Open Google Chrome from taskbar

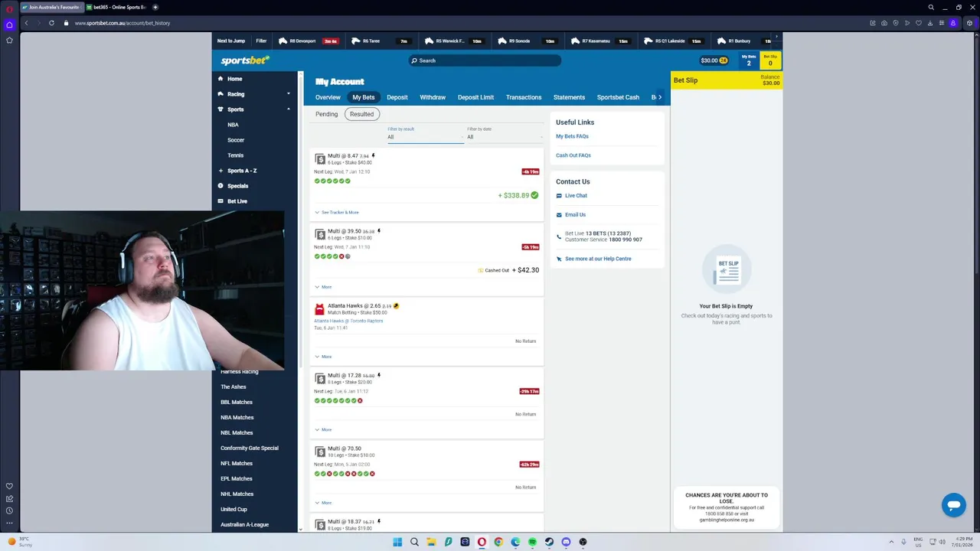(x=498, y=542)
